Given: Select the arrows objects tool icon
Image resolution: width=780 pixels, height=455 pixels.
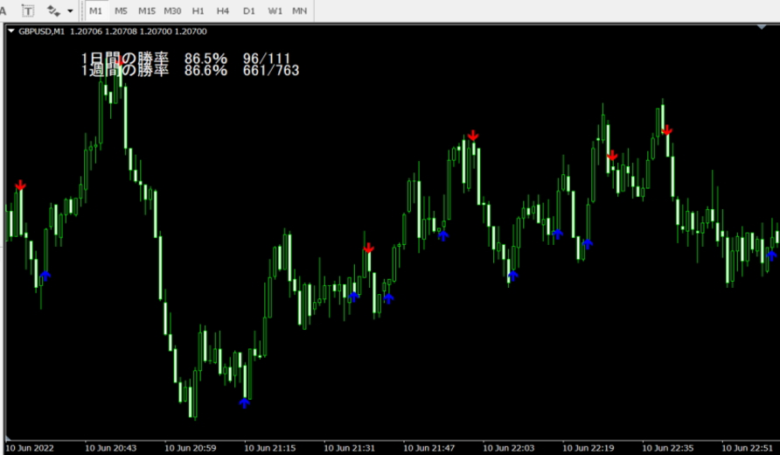Looking at the screenshot, I should [53, 10].
